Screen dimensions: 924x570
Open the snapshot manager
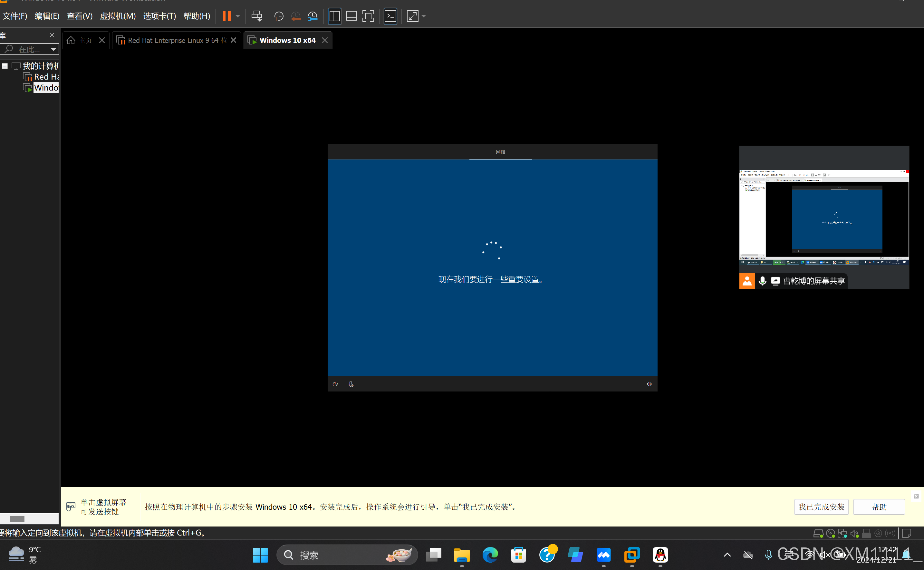313,16
